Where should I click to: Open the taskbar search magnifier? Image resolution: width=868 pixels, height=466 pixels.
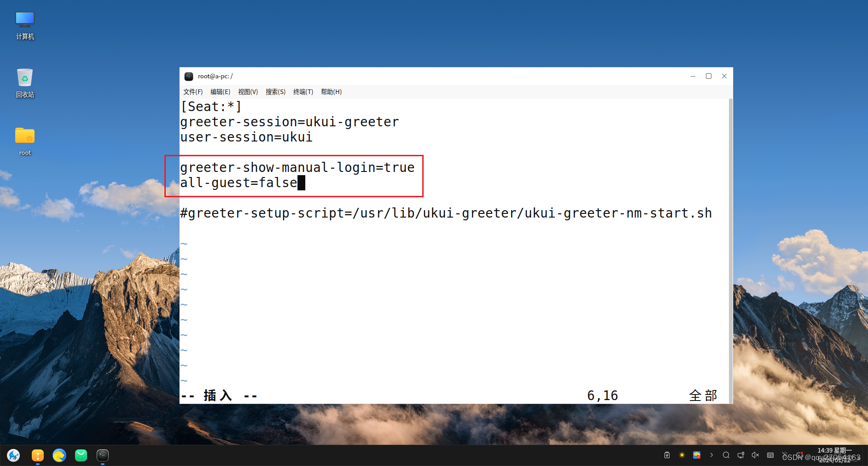coord(726,455)
